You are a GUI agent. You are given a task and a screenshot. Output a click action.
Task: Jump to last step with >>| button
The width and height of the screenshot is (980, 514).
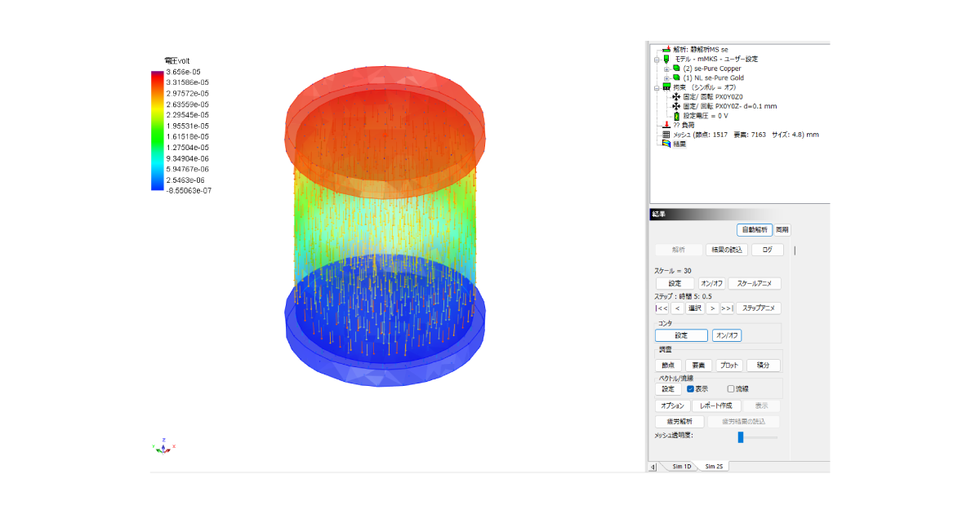tap(727, 308)
